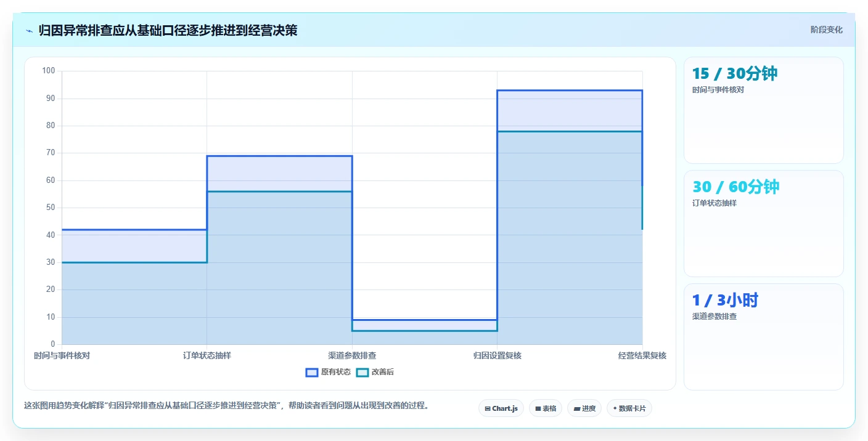
Task: Click y-axis value 50
Action: click(x=51, y=208)
